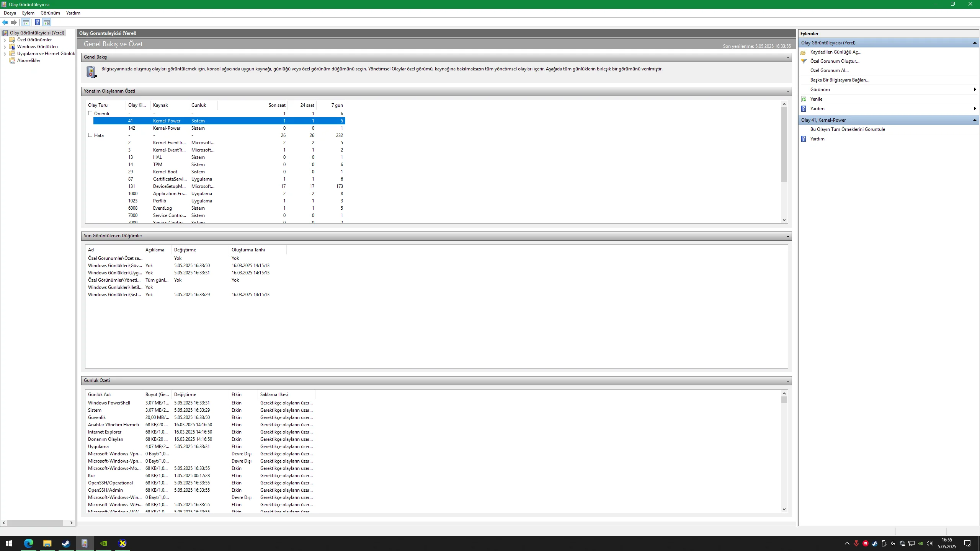Click the Kaynak column header
This screenshot has width=980, height=551.
[170, 105]
